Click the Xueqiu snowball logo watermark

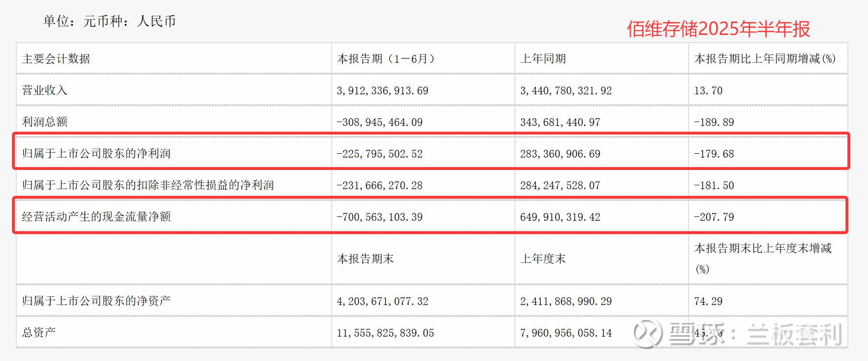tap(648, 334)
